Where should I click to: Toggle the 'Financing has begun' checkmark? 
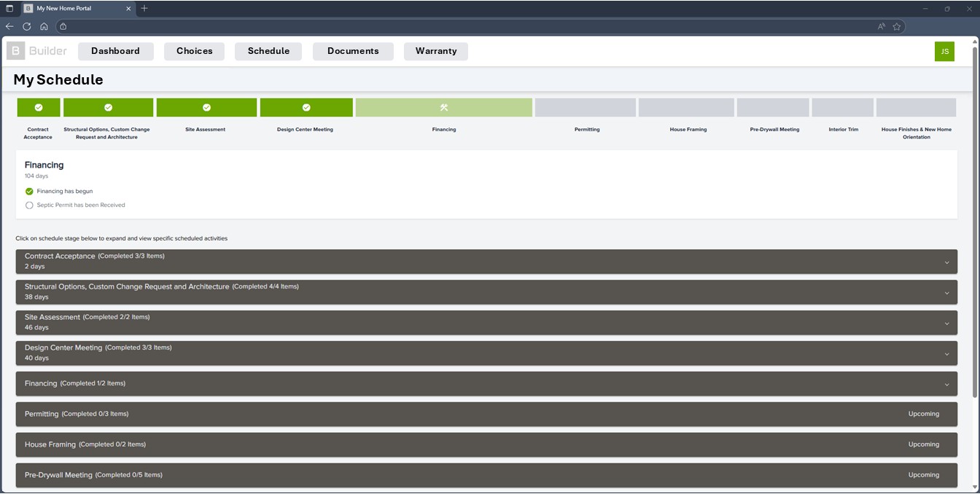pyautogui.click(x=29, y=192)
